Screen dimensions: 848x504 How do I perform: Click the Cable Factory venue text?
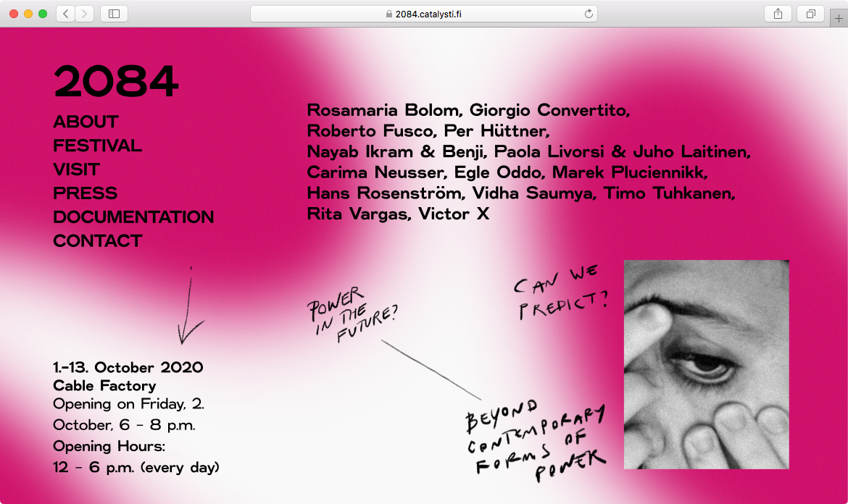click(104, 386)
